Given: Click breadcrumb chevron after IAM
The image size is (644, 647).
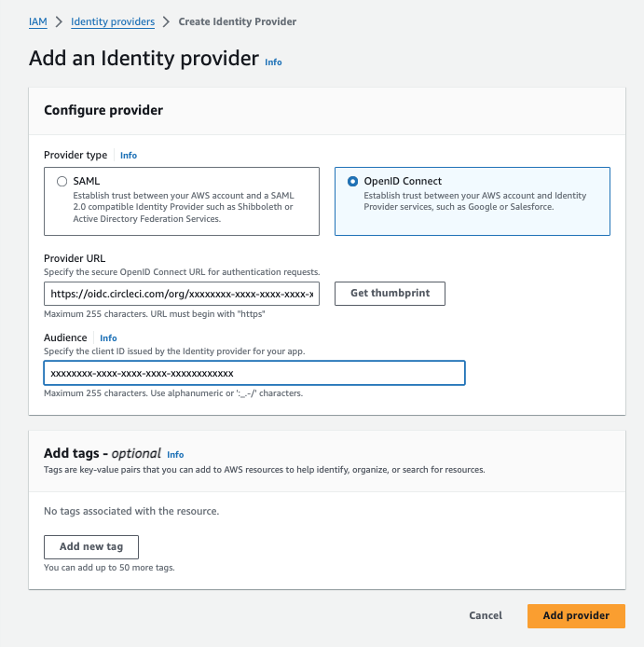Looking at the screenshot, I should pos(59,21).
